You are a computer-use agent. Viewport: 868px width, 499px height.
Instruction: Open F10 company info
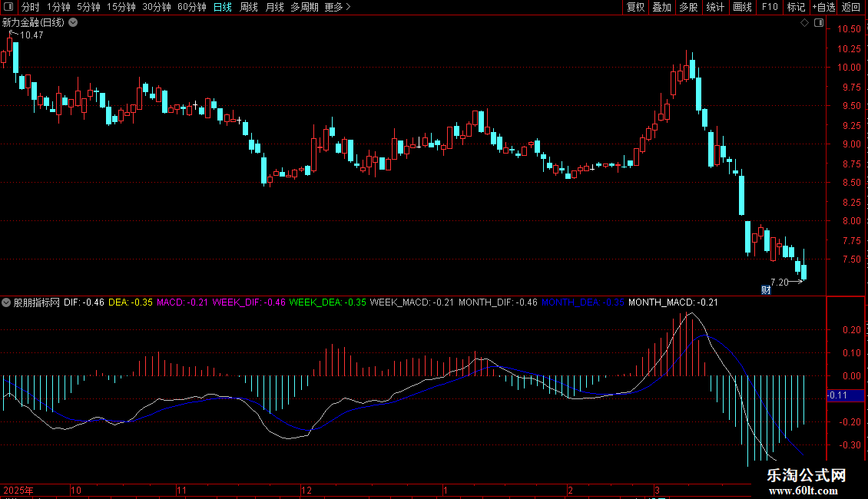(x=770, y=7)
